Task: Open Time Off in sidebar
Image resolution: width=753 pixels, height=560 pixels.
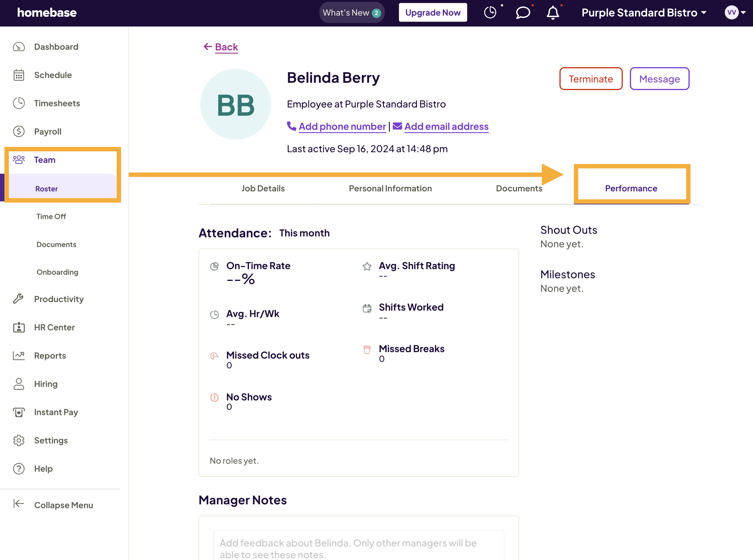Action: [51, 216]
